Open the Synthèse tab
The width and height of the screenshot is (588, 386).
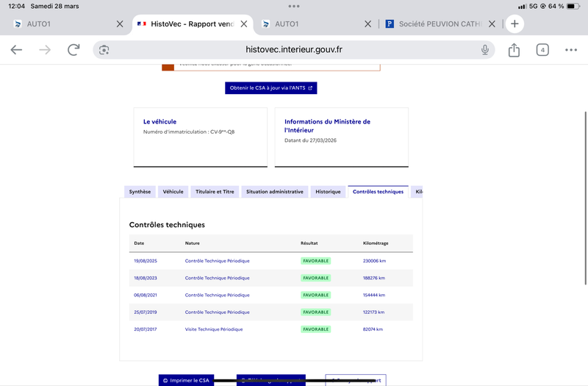coord(140,192)
